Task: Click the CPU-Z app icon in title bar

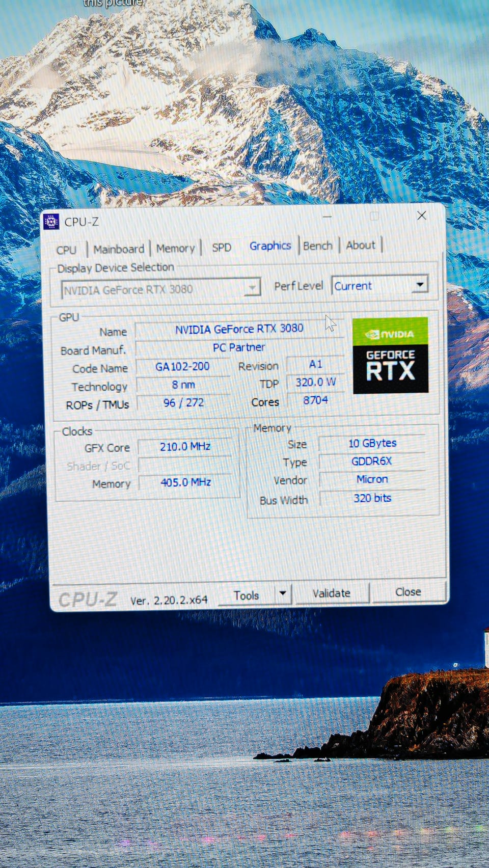Action: click(51, 222)
